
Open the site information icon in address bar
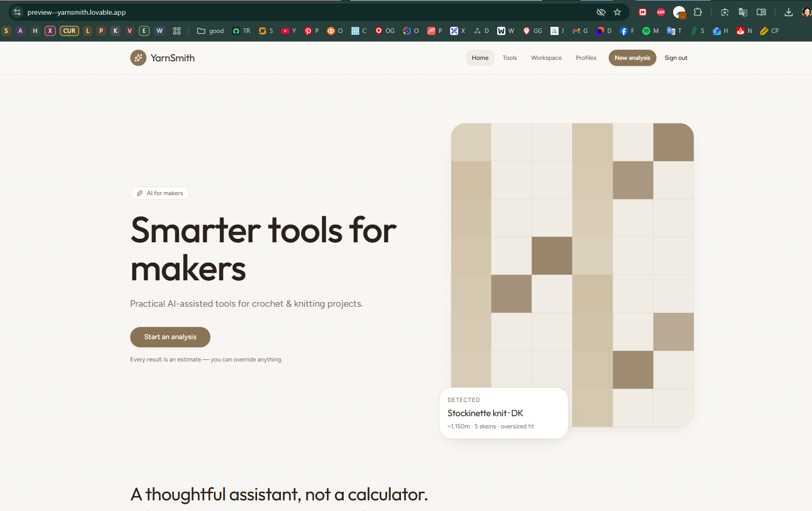click(x=17, y=12)
